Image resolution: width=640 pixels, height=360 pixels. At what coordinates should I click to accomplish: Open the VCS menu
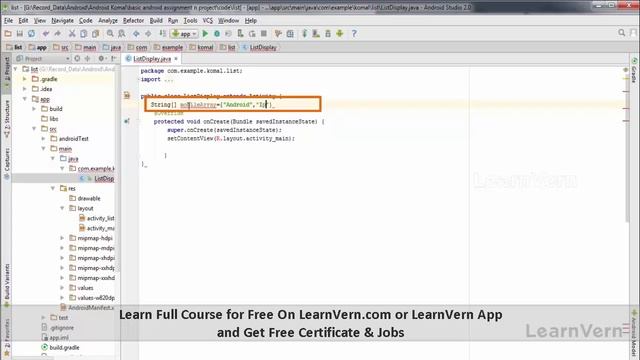point(208,20)
